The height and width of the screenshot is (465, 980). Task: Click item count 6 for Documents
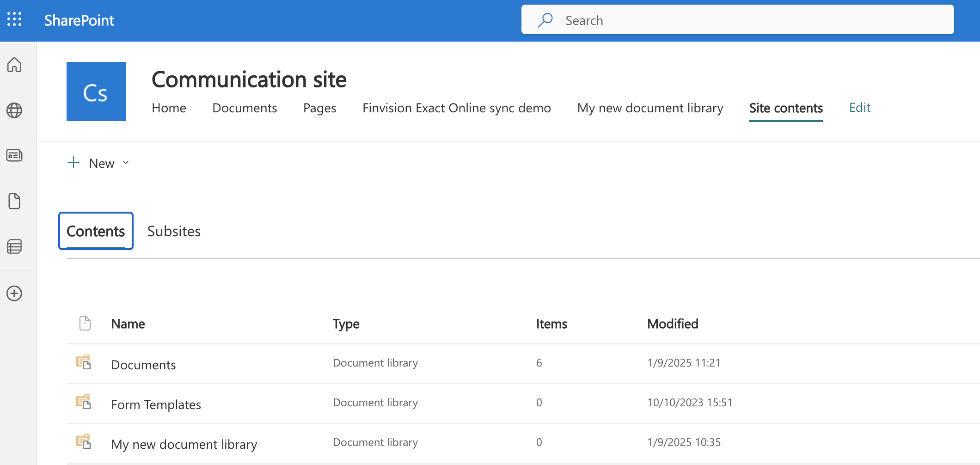[x=539, y=363]
